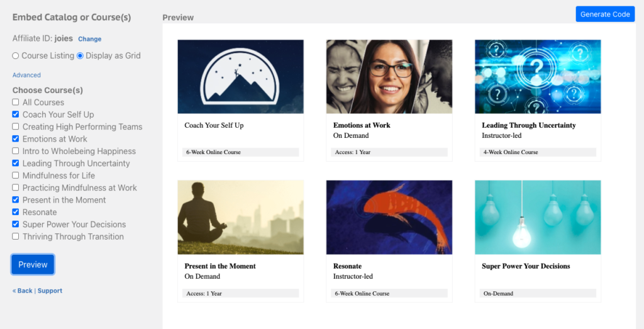644x329 pixels.
Task: Choose the Display as Grid radio button
Action: coord(80,56)
